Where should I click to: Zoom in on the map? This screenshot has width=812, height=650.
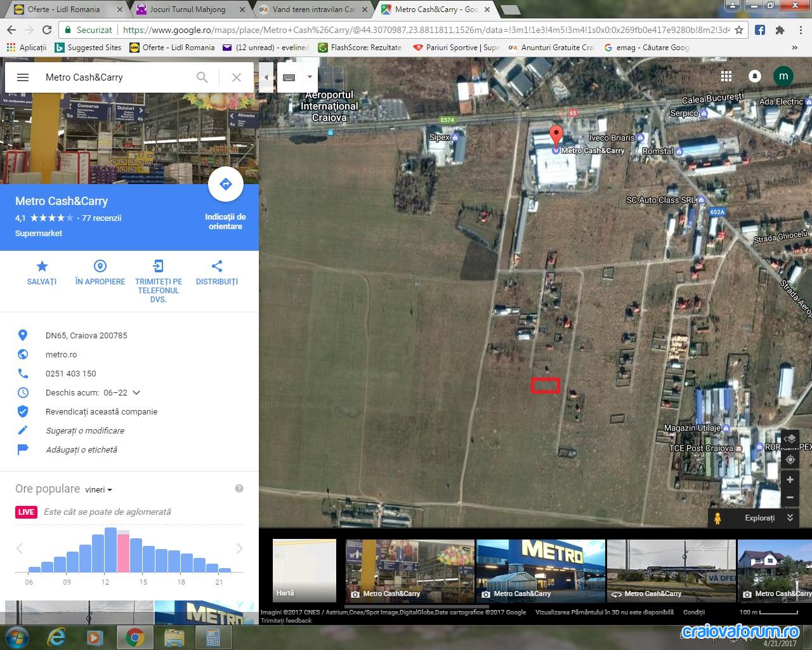tap(790, 480)
